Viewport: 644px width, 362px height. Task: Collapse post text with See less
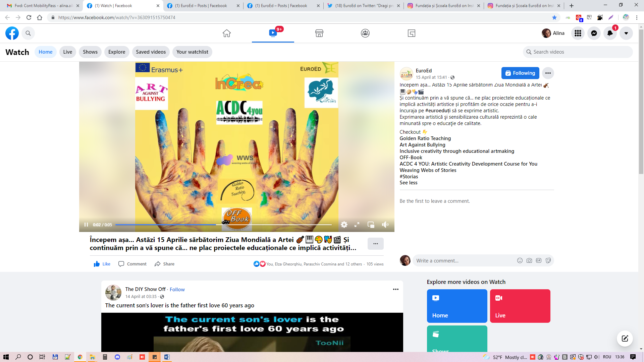pyautogui.click(x=409, y=183)
